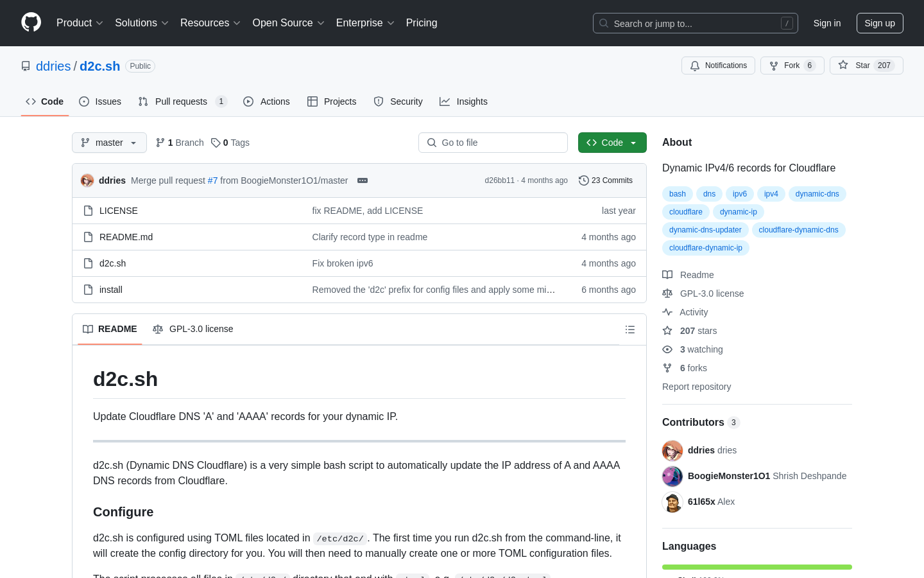View the 0 Tags list
The height and width of the screenshot is (578, 924).
point(230,143)
